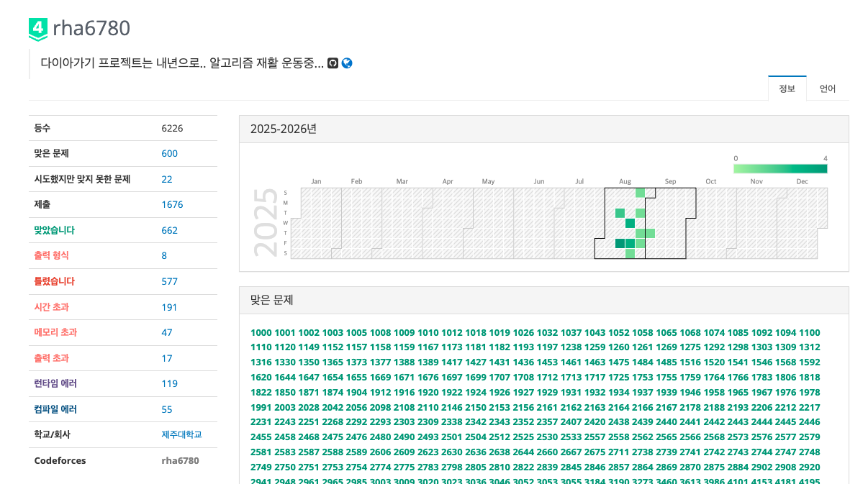Open the 맞은 문제 count 600

[169, 153]
